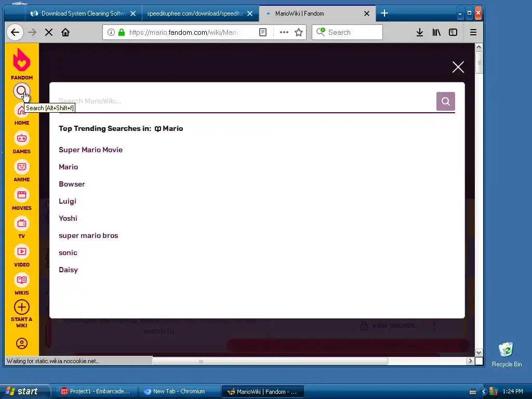Select trending search Luigi
The height and width of the screenshot is (399, 532).
tap(68, 201)
